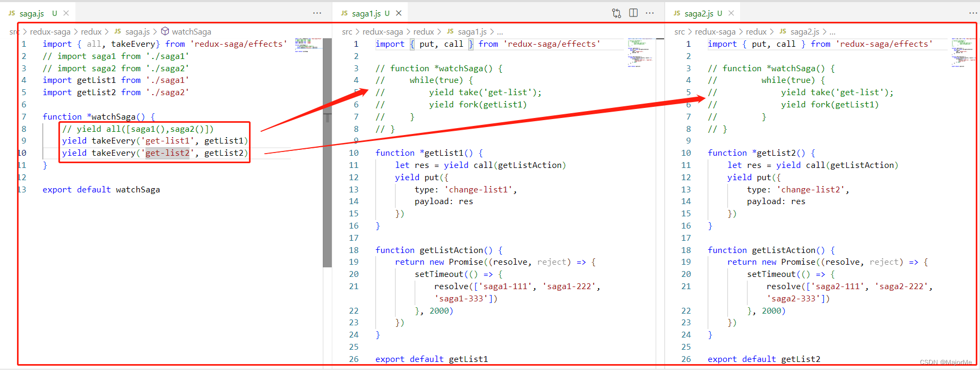Click 'export default getList1' in saga1.js
This screenshot has height=371, width=980.
click(432, 359)
